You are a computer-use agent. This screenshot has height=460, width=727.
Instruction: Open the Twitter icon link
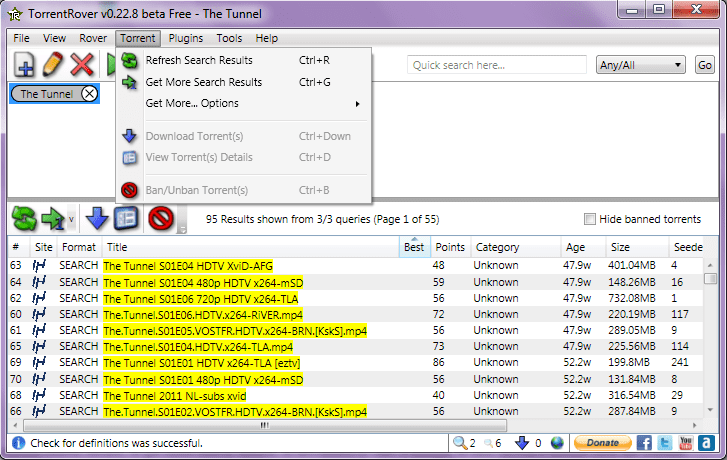(665, 443)
